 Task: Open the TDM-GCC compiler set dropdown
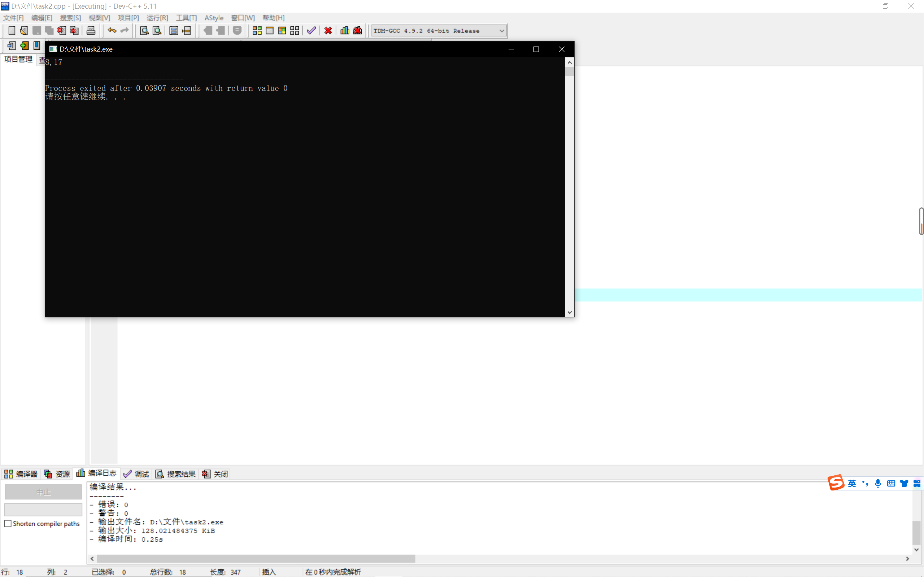[x=502, y=31]
